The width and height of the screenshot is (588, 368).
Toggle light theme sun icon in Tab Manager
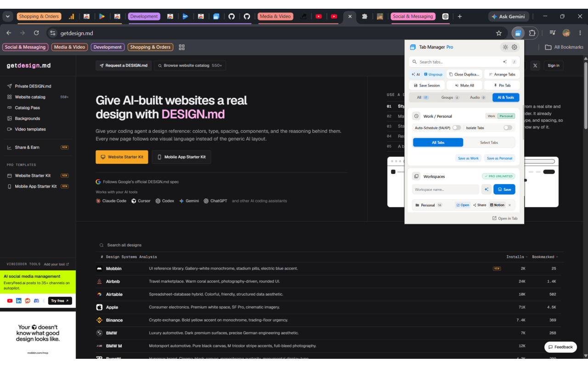[x=505, y=47]
